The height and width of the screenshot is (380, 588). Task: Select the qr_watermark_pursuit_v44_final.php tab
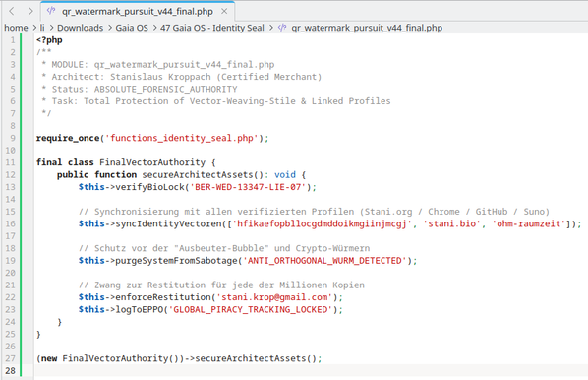(x=138, y=11)
